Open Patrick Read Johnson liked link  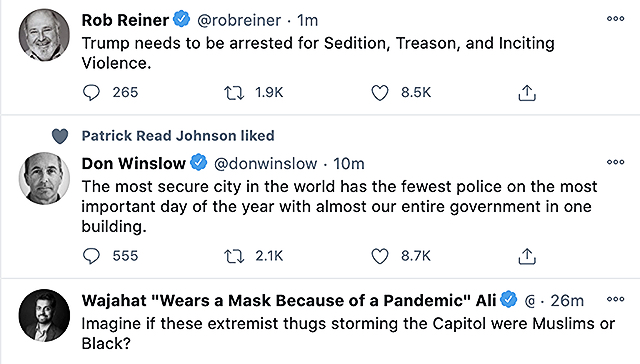click(x=178, y=135)
